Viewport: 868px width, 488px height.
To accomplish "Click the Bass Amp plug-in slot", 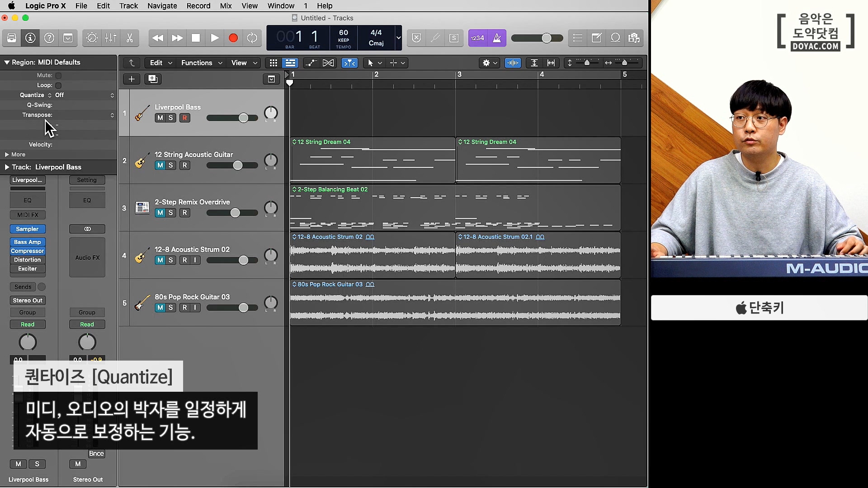I will coord(28,242).
